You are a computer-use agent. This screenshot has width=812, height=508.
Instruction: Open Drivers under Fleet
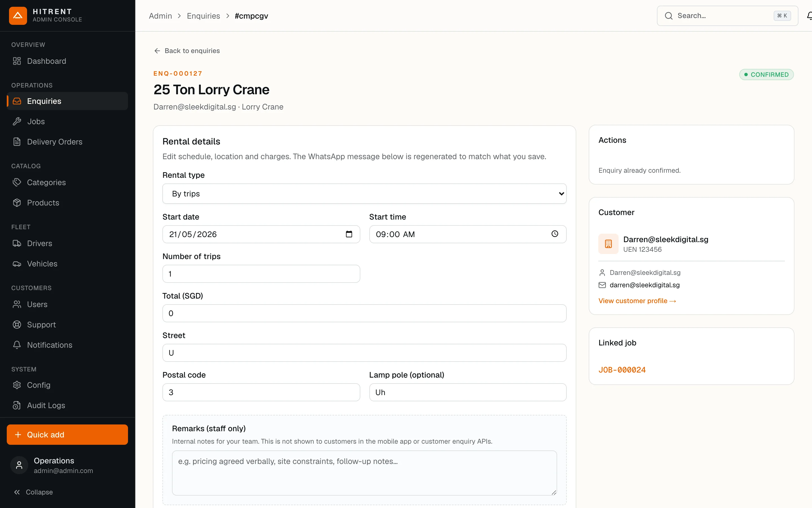[x=67, y=243]
